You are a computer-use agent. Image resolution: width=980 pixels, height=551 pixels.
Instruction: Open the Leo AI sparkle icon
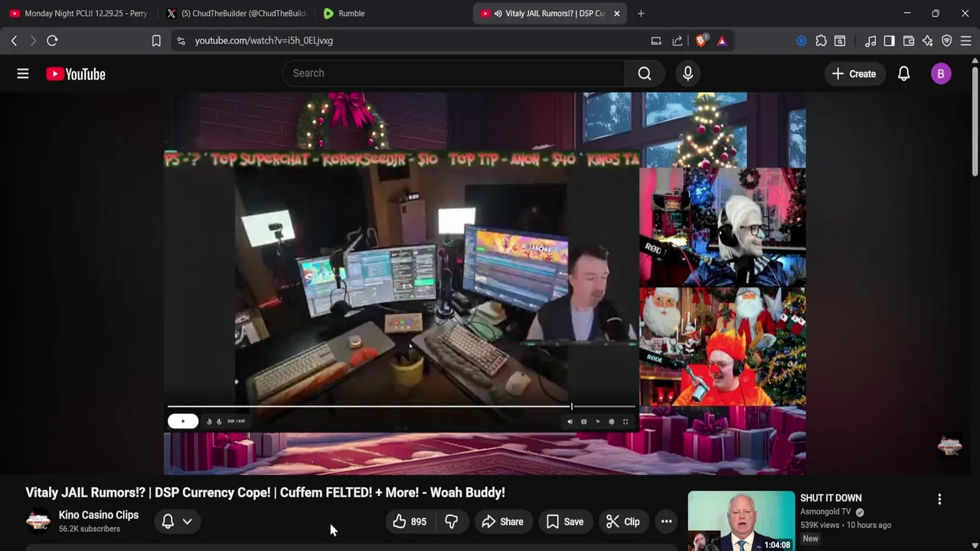pos(928,41)
